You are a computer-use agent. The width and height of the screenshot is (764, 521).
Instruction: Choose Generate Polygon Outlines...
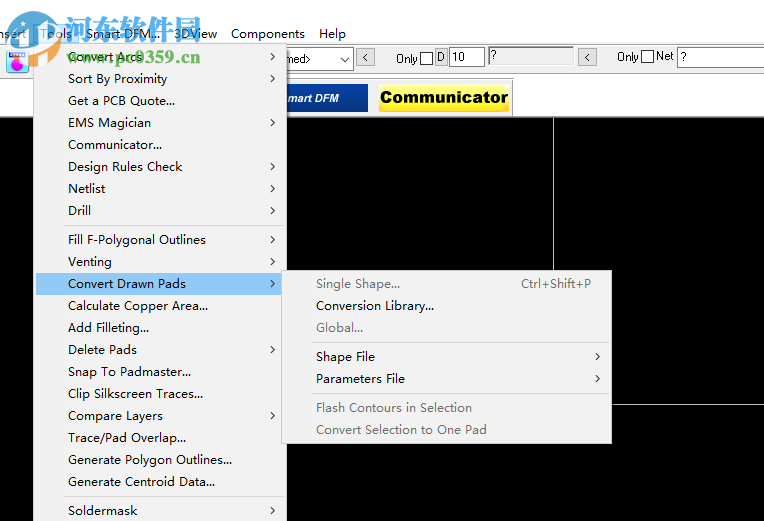pos(160,460)
